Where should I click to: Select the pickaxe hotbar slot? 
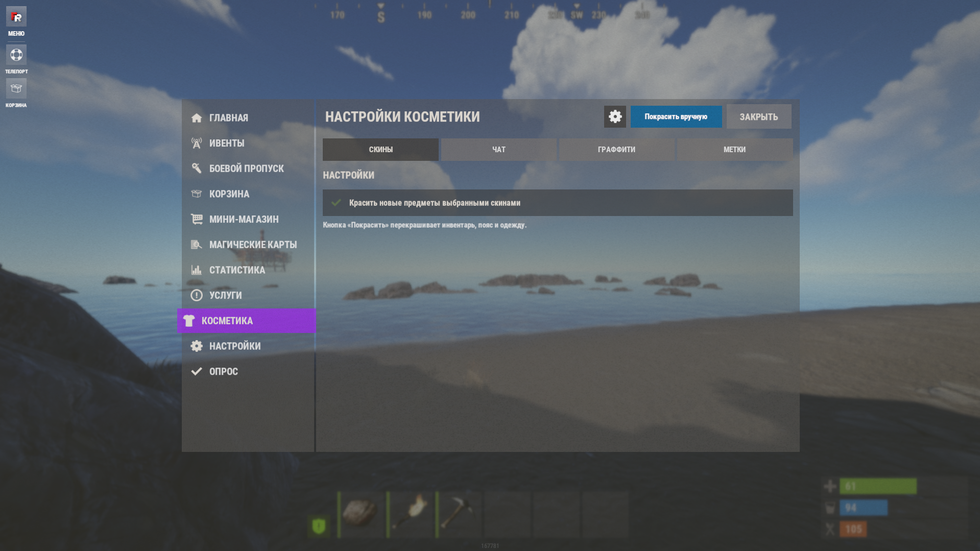[x=459, y=514]
